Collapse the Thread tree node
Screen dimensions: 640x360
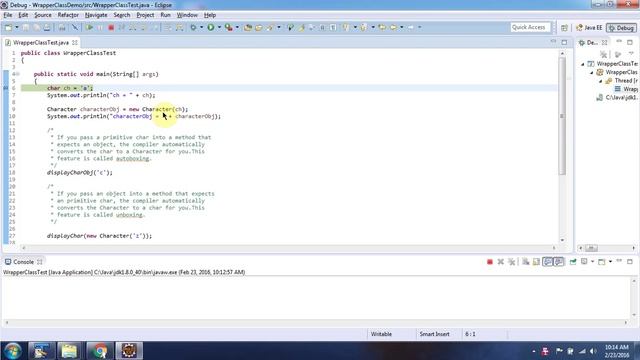(x=601, y=81)
